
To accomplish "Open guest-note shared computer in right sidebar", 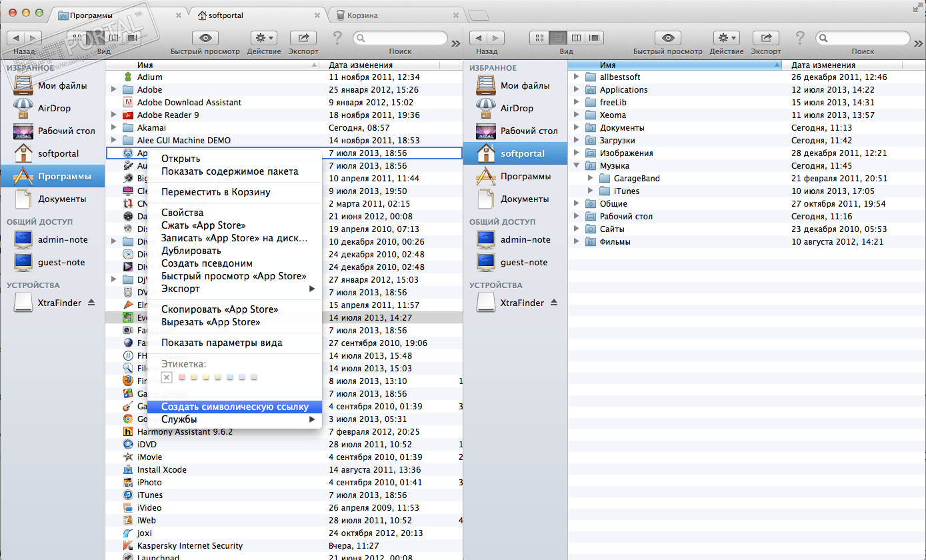I will (x=515, y=262).
